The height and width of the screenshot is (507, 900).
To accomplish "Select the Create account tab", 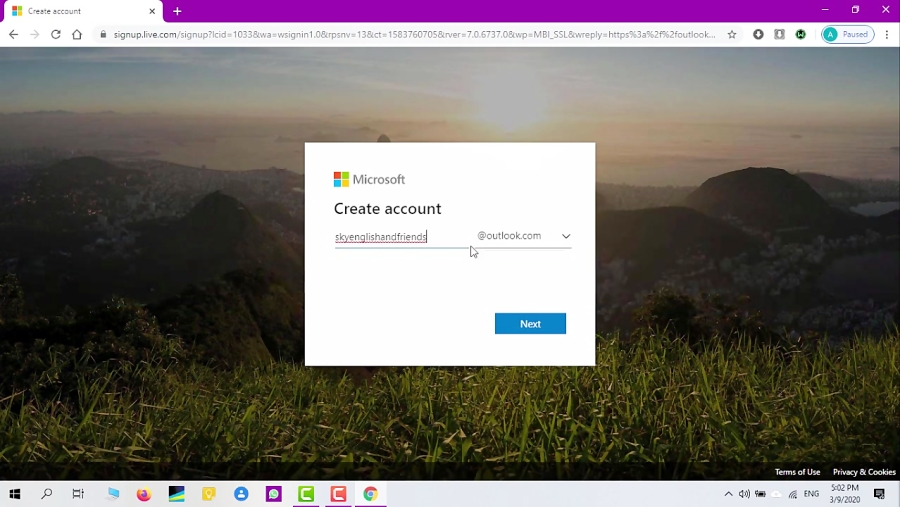I will click(82, 11).
